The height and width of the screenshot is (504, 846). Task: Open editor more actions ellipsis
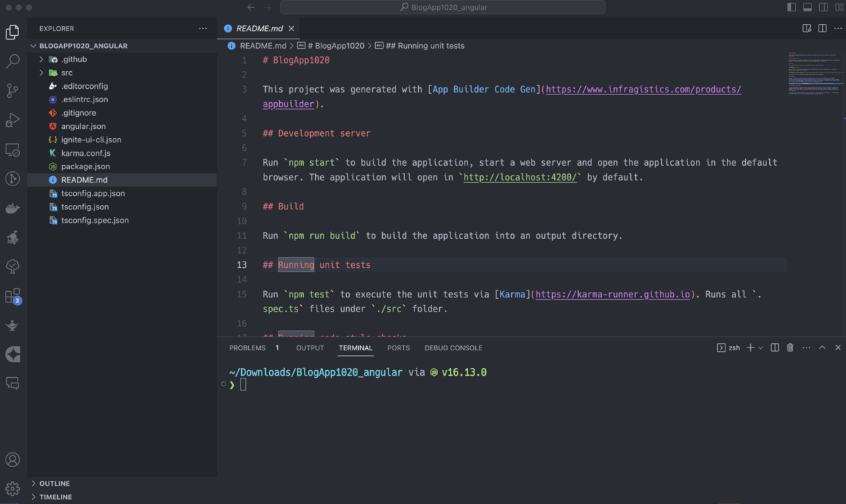838,28
